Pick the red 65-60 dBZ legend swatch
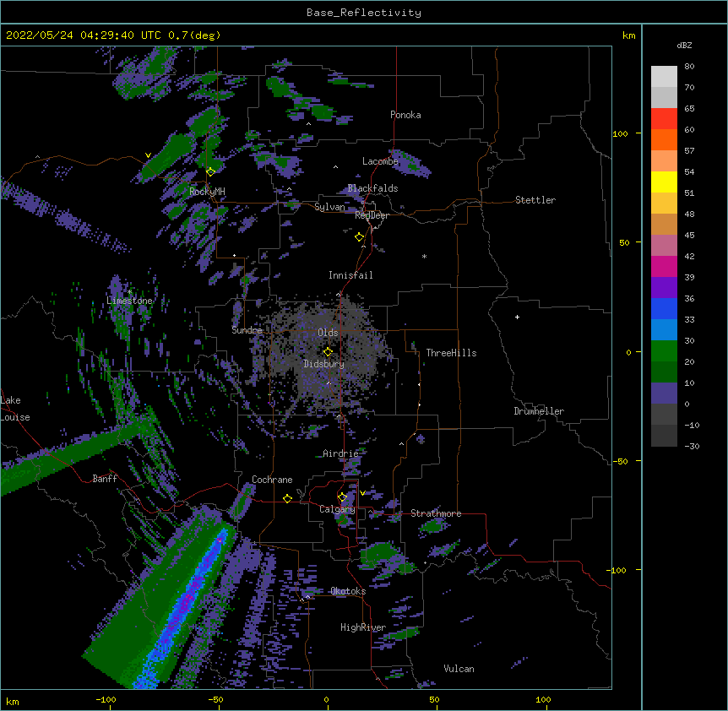The width and height of the screenshot is (728, 711). (x=664, y=118)
